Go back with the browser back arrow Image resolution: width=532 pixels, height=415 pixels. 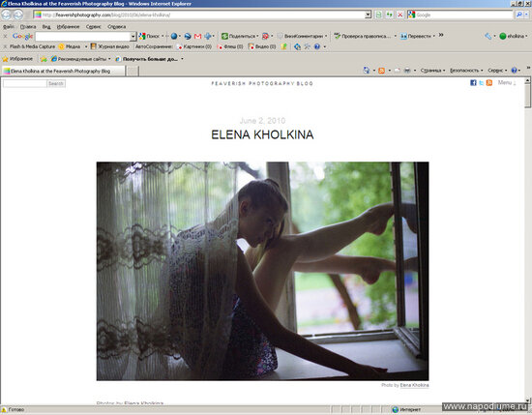point(7,15)
